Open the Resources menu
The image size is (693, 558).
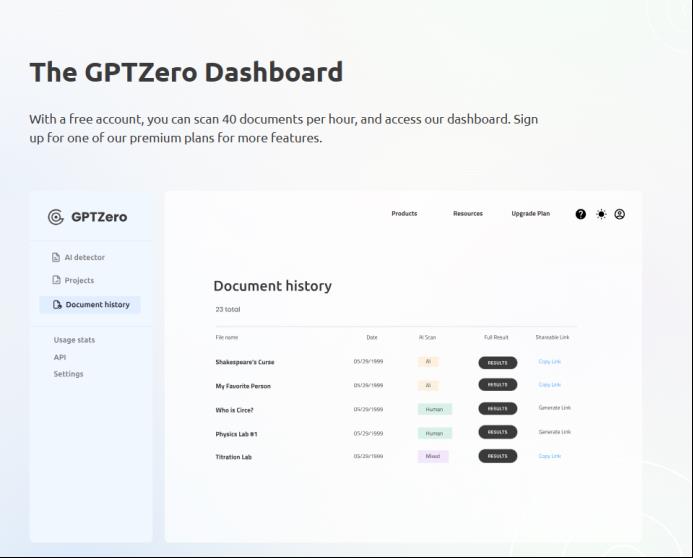(x=468, y=213)
